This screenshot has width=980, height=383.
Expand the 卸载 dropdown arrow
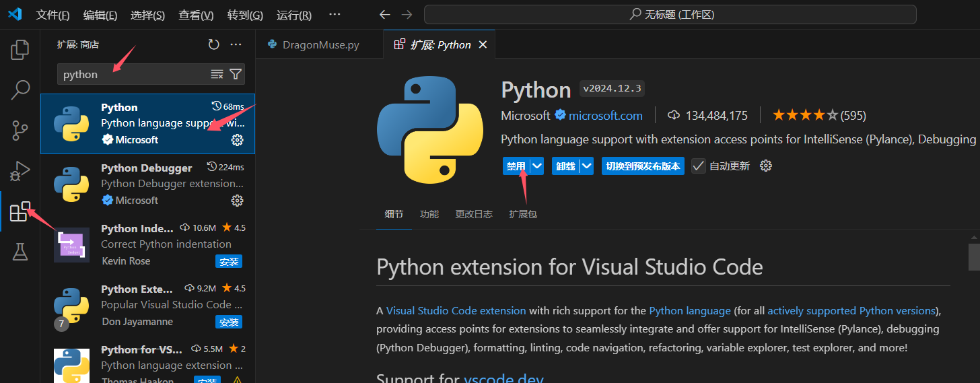586,166
